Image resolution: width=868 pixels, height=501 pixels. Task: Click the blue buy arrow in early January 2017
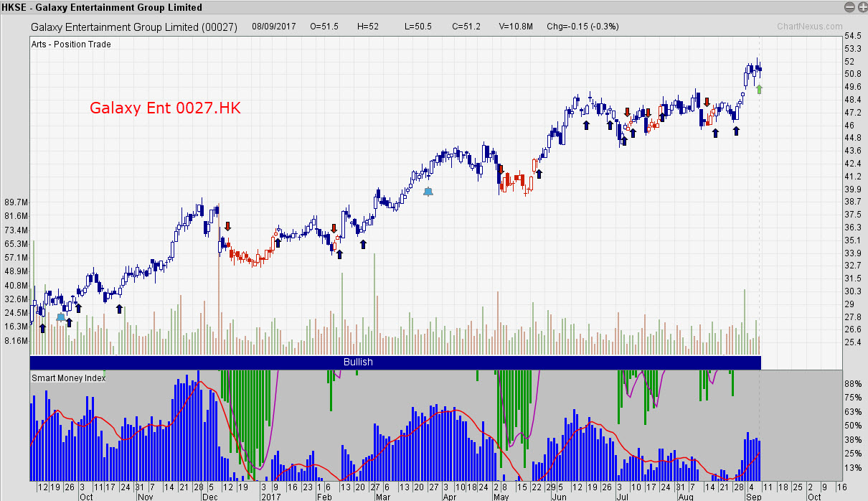point(277,243)
